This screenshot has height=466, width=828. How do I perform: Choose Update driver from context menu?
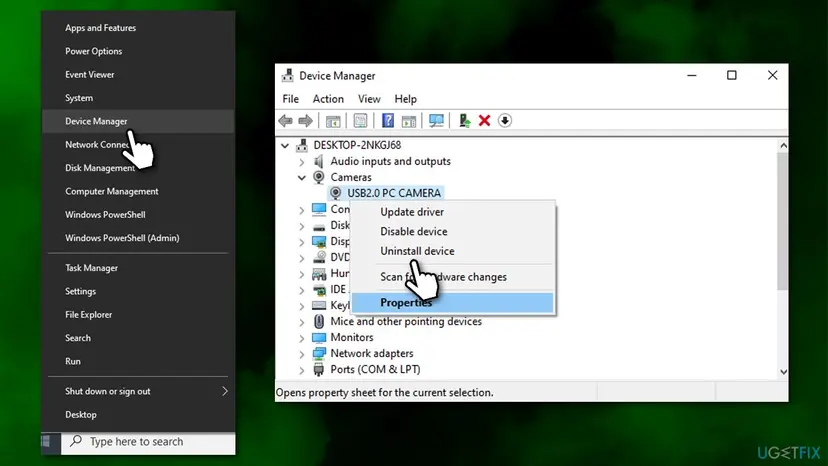(x=453, y=212)
